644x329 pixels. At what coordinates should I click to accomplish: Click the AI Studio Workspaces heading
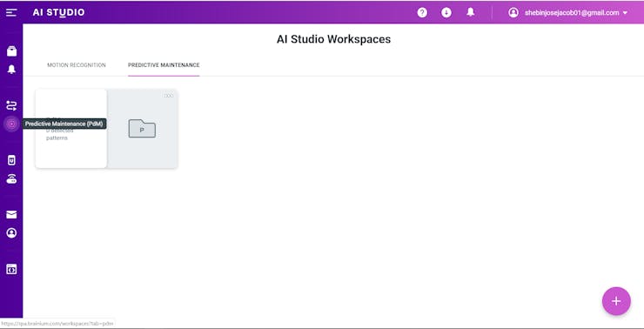[333, 39]
